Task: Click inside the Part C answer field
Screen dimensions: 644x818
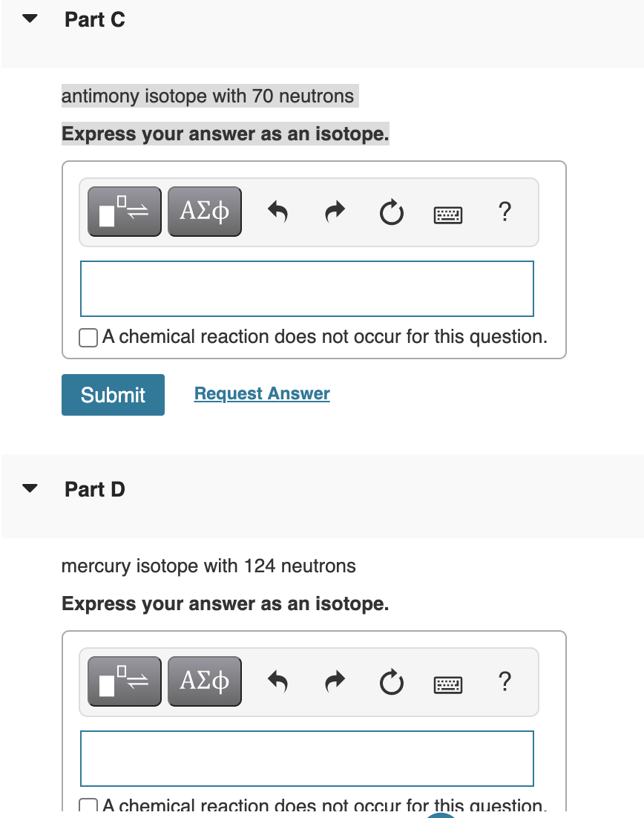Action: 306,288
